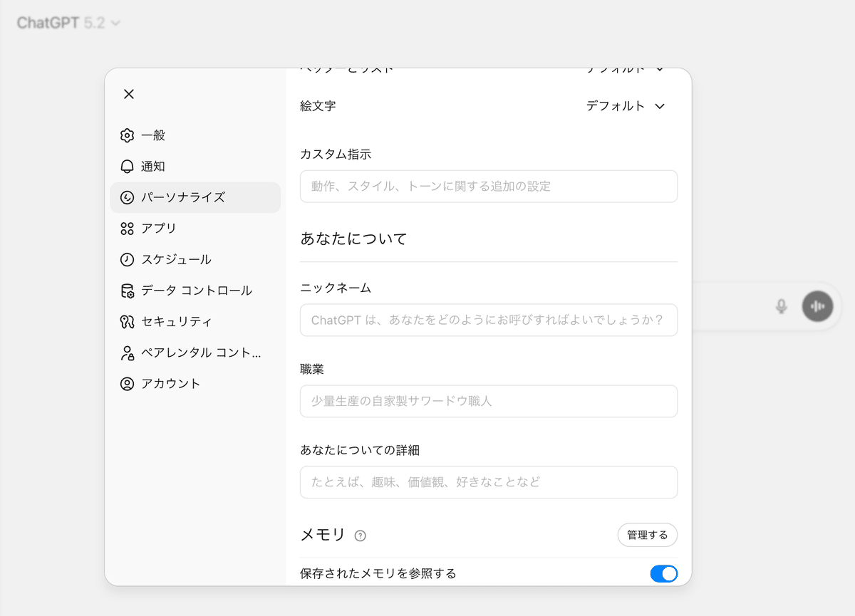Click the gear icon next to 一般
The image size is (855, 616).
127,135
